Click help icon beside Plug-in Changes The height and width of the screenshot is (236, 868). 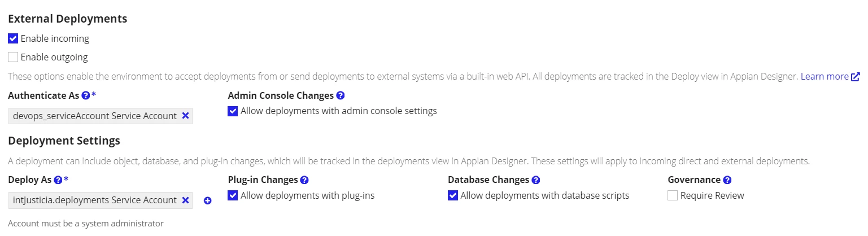click(x=304, y=180)
